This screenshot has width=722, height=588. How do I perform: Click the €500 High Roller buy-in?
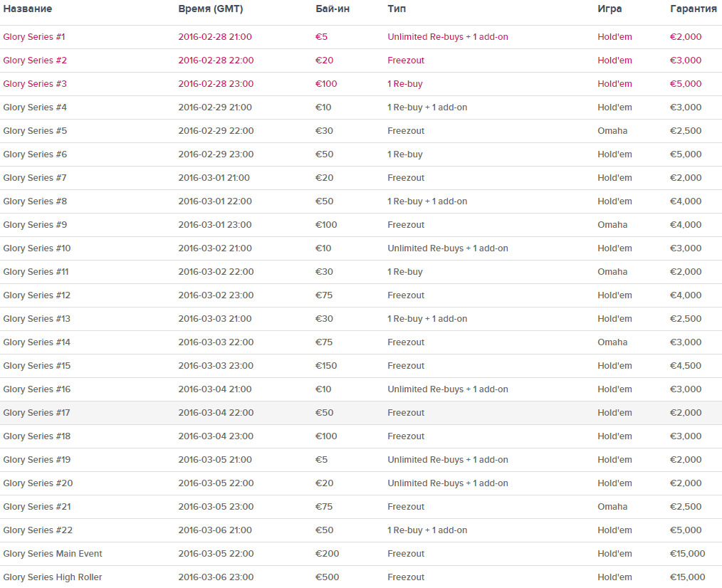click(327, 577)
